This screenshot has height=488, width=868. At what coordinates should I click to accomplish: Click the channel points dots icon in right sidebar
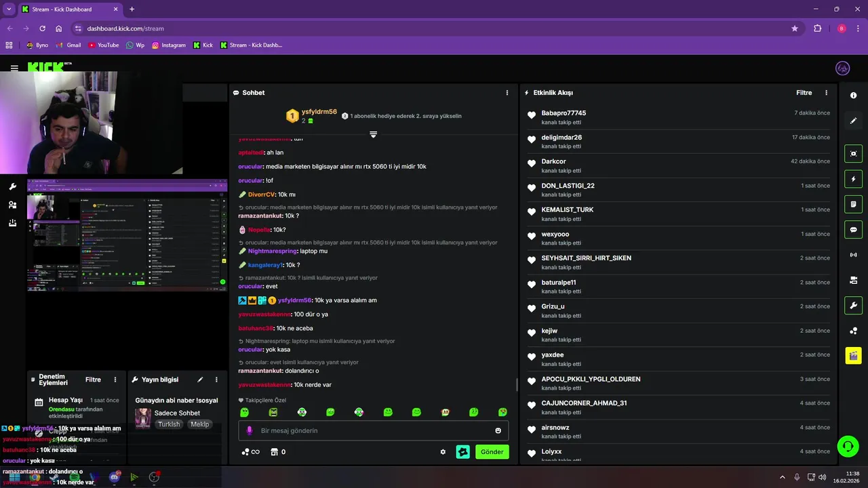tap(853, 331)
